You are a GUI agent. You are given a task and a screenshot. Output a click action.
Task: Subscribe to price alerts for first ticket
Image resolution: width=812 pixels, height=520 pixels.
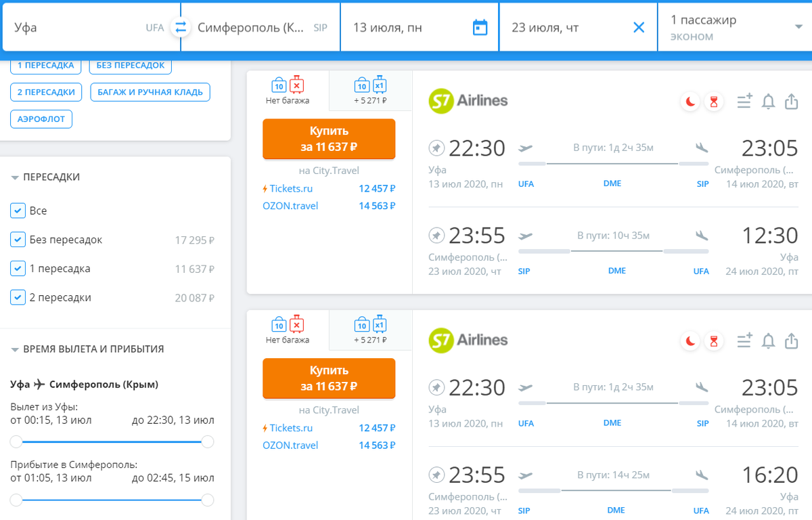click(x=768, y=102)
